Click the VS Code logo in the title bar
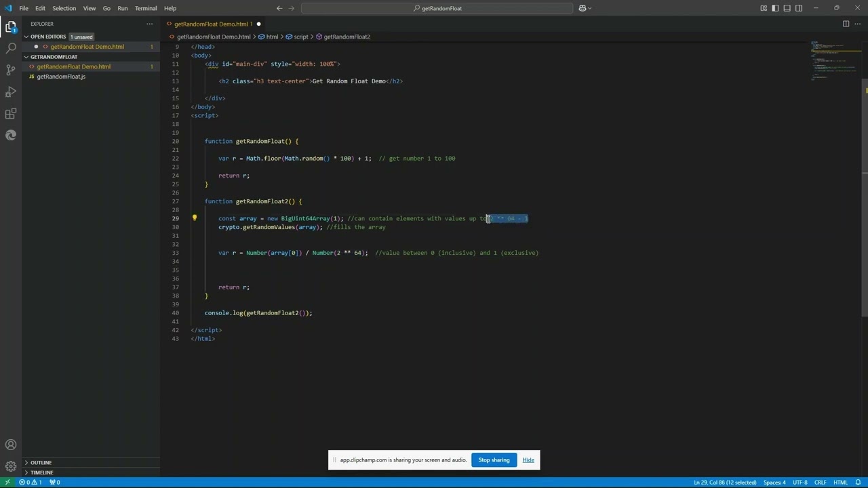The height and width of the screenshot is (488, 868). [x=8, y=8]
